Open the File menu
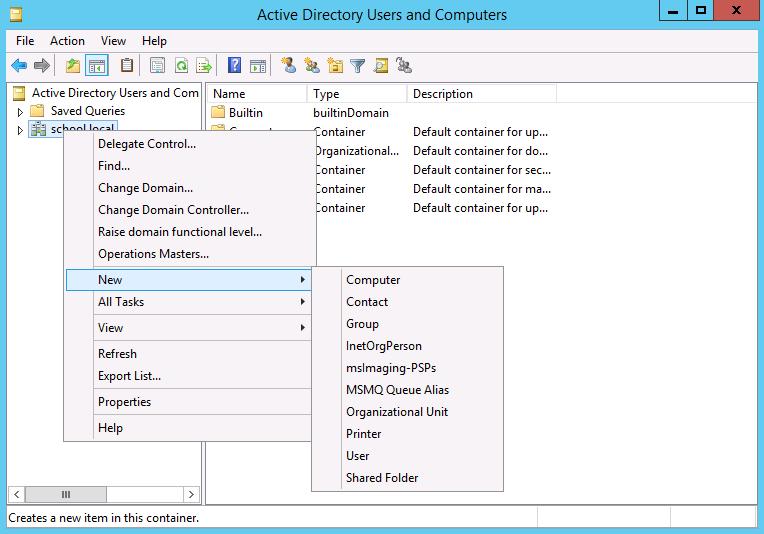764x534 pixels. 25,41
